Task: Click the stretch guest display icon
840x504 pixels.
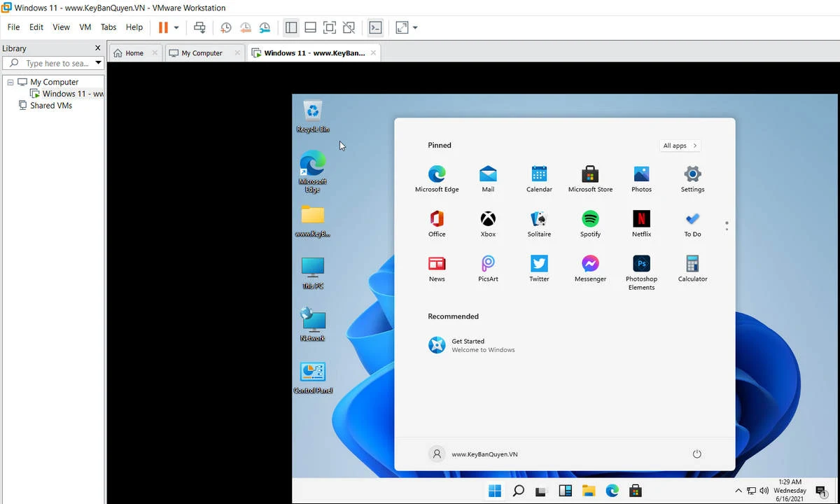Action: point(402,27)
